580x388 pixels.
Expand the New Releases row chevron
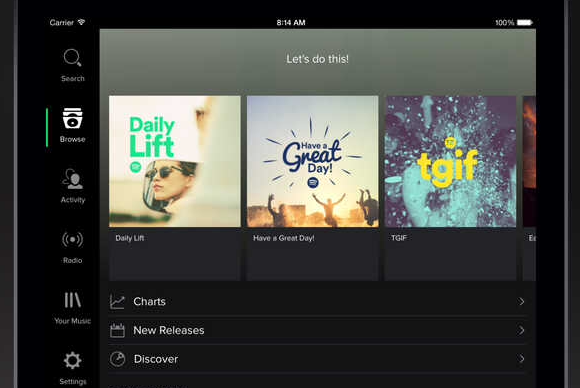(x=521, y=330)
